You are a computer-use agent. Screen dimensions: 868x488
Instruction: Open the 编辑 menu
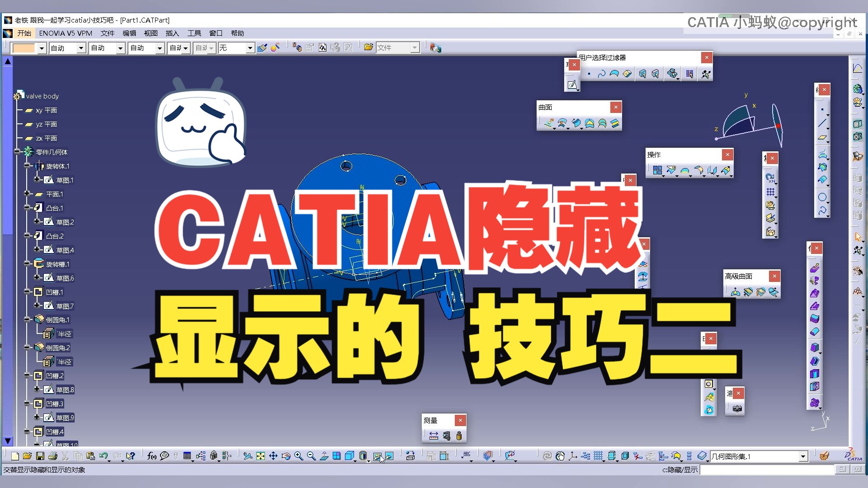129,33
